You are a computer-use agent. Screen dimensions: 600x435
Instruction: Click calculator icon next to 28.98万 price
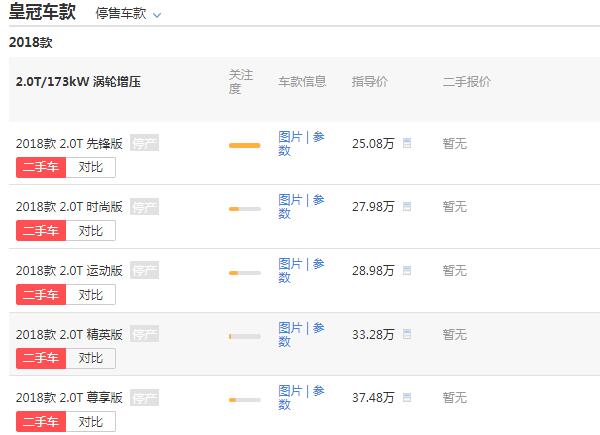tap(407, 270)
